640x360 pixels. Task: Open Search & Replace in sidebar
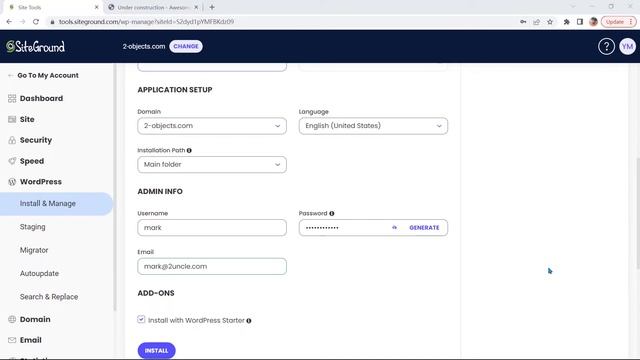coord(49,297)
